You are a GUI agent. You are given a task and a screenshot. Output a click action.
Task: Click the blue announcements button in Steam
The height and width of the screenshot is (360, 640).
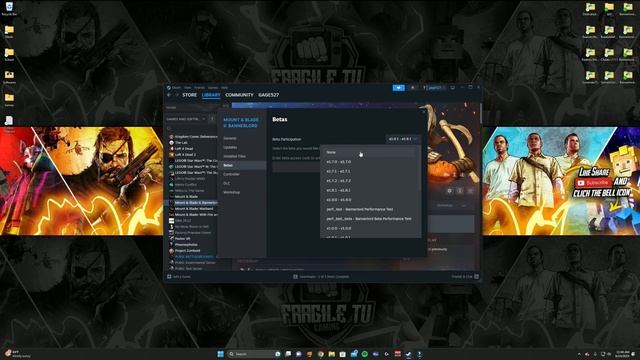[x=399, y=88]
